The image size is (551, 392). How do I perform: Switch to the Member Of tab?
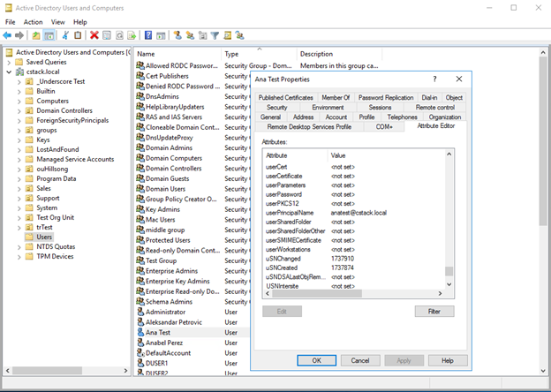point(336,98)
